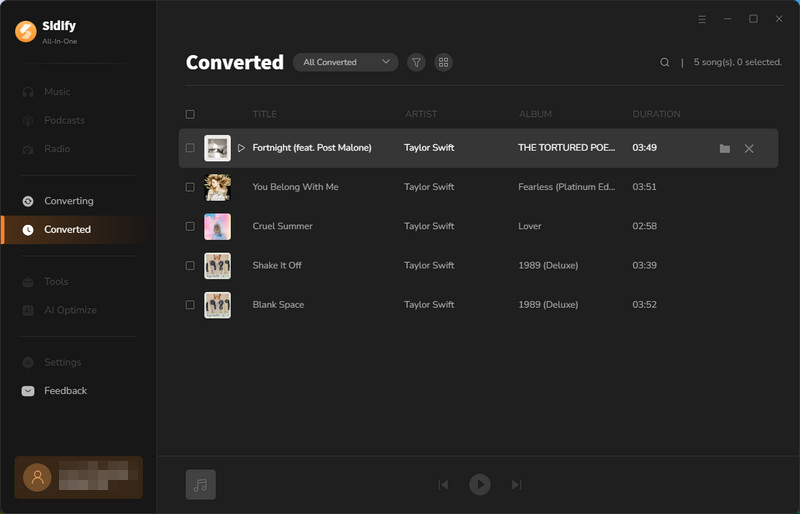Check the You Belong With Me checkbox
Screen dimensions: 800x514
tap(190, 187)
